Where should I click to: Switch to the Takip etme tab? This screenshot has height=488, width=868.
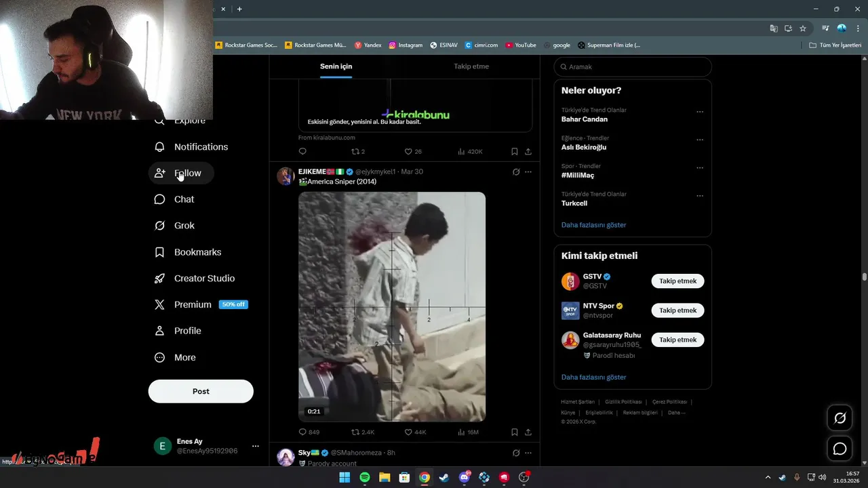471,66
